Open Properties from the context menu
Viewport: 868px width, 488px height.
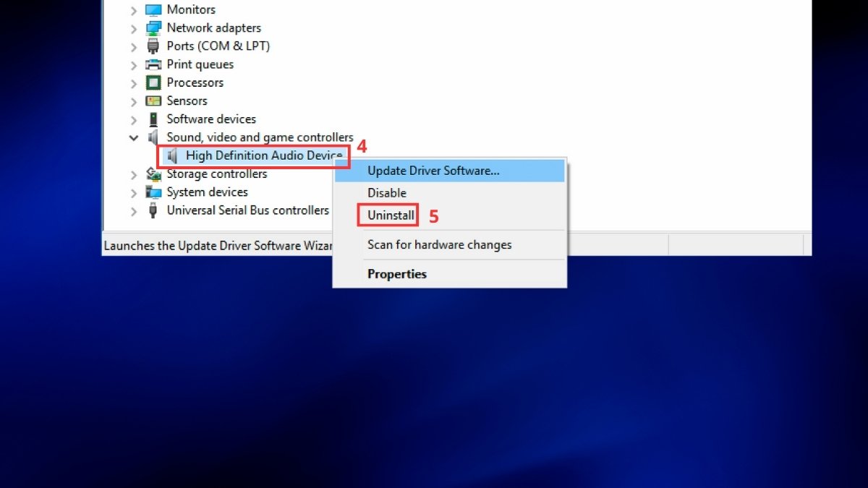click(396, 273)
